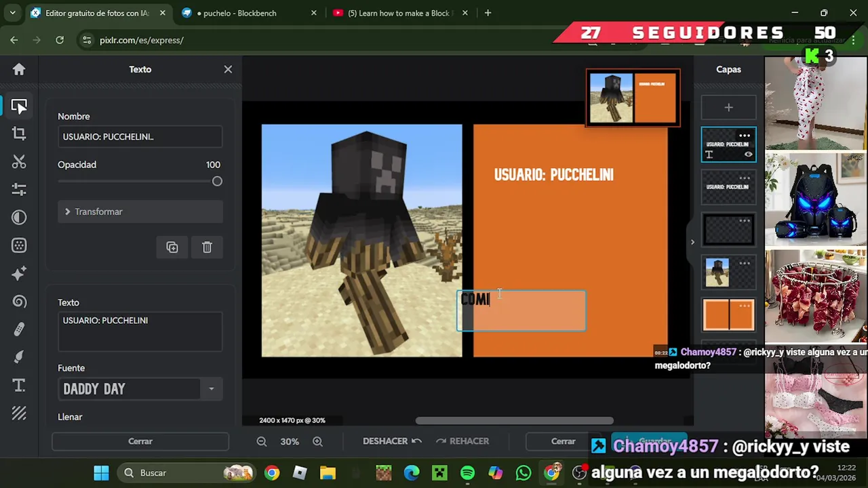Go back in browser

[14, 40]
